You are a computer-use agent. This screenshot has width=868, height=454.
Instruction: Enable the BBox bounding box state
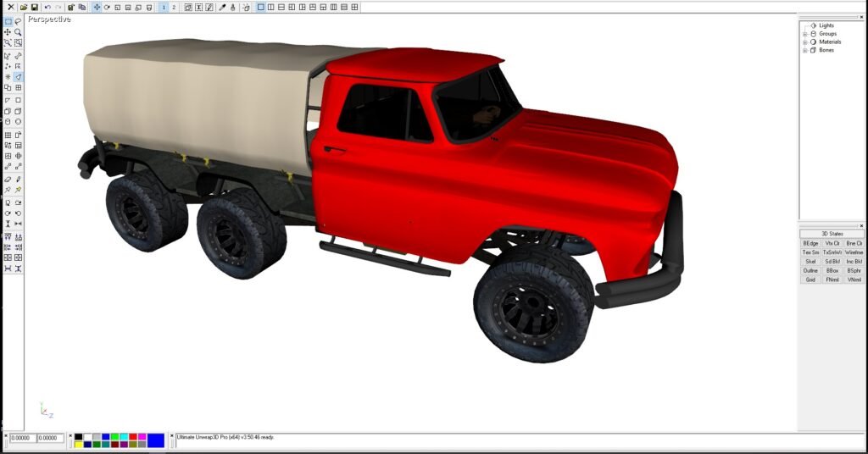coord(832,270)
